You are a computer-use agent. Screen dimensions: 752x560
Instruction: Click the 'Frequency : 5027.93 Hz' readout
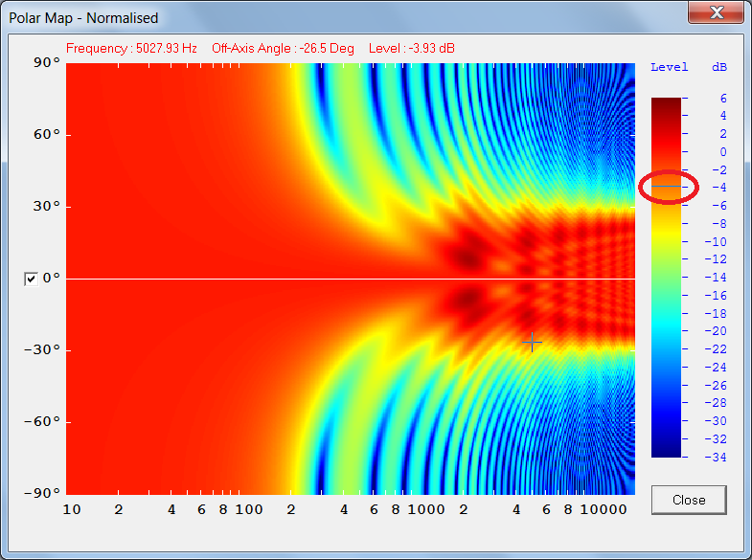(131, 49)
